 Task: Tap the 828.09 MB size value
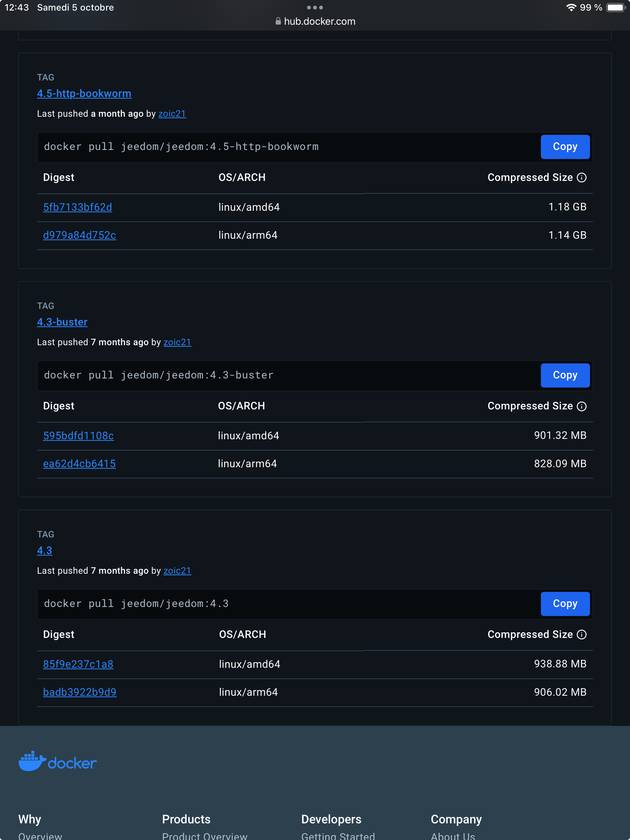(560, 464)
